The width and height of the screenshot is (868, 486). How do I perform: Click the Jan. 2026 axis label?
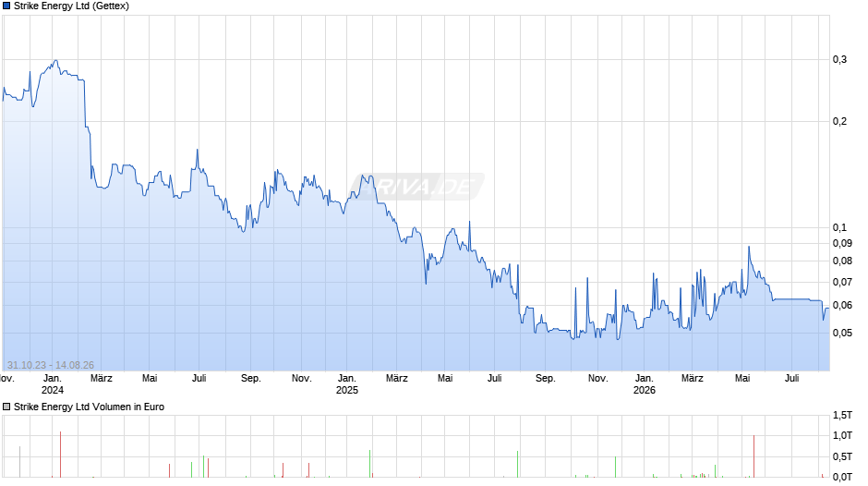(x=644, y=384)
